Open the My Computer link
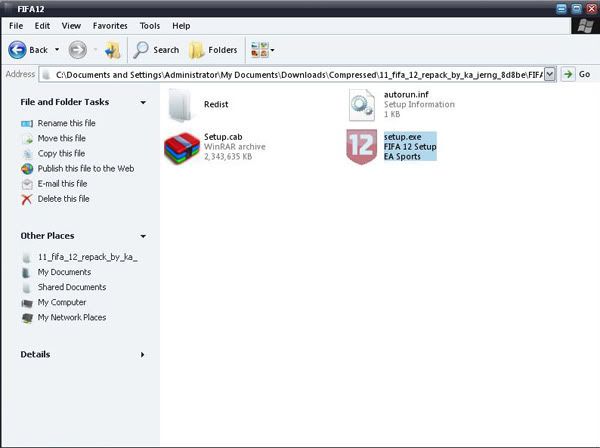 [x=62, y=302]
